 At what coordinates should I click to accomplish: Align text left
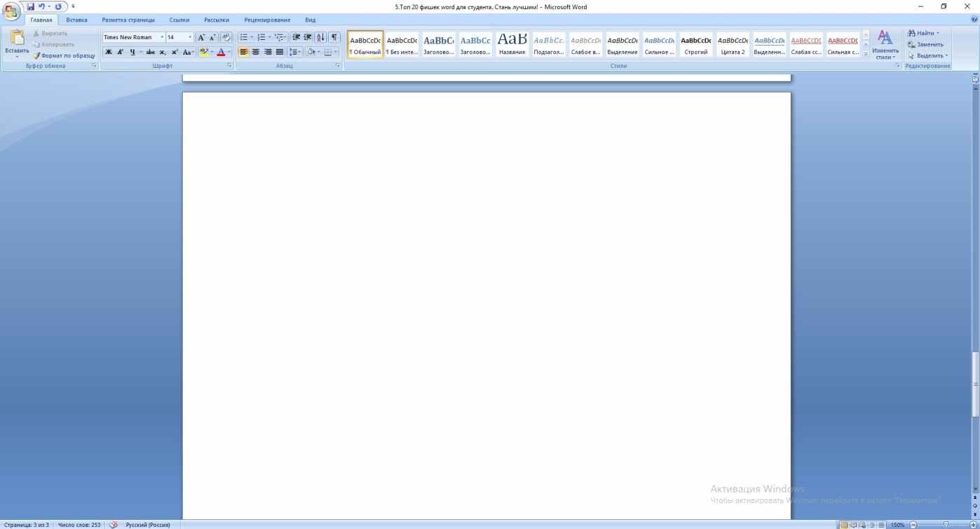coord(243,52)
